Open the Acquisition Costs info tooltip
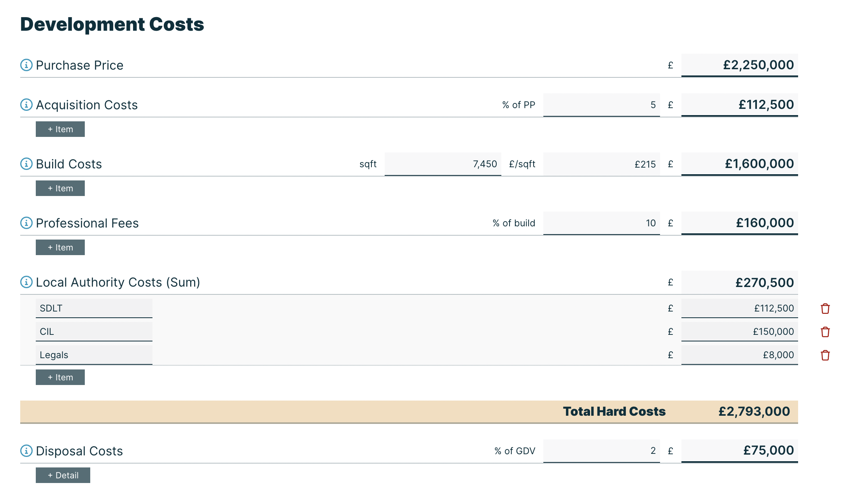The image size is (851, 504). point(26,105)
